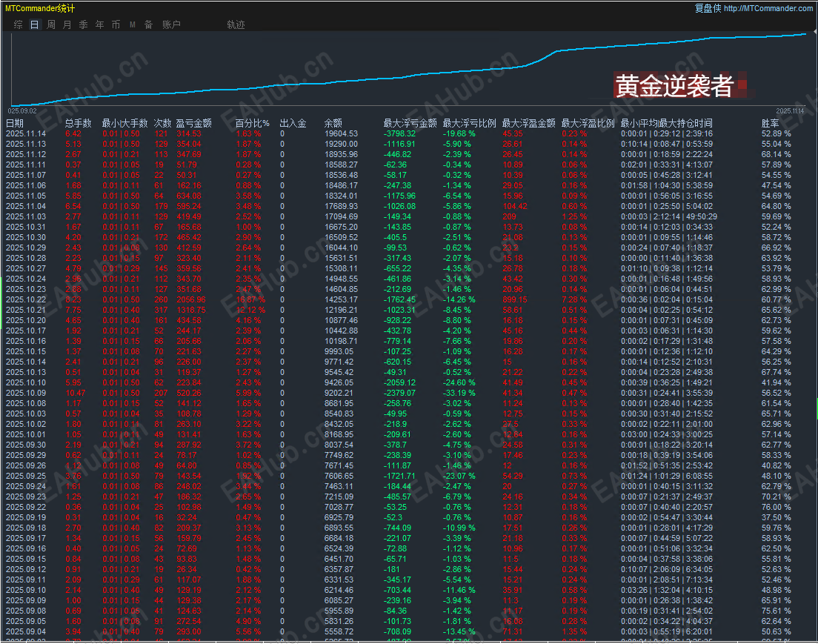Screen dimensions: 818x644
Task: Open the 轨迹 trajectory tab
Action: click(x=236, y=24)
